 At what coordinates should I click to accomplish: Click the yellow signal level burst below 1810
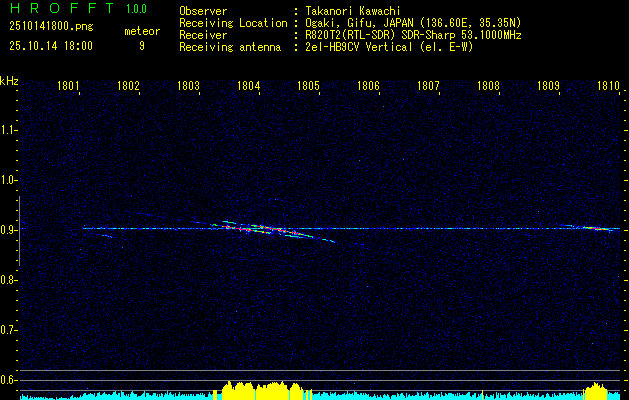[x=596, y=391]
